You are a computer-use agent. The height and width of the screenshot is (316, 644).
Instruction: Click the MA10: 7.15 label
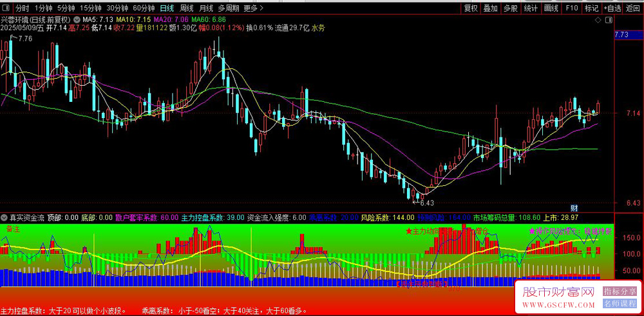[x=133, y=20]
